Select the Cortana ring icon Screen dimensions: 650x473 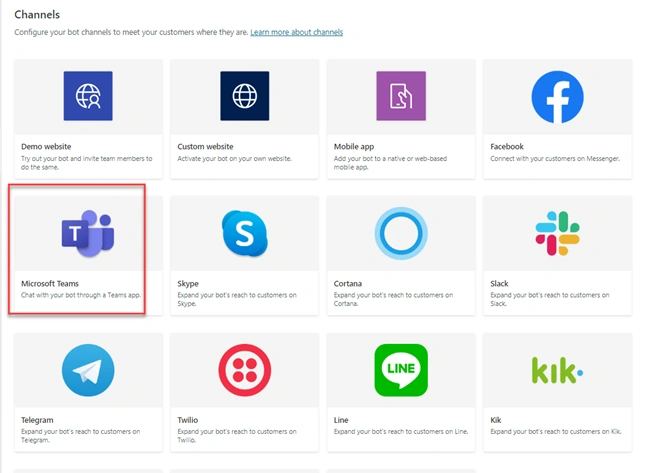(x=401, y=233)
